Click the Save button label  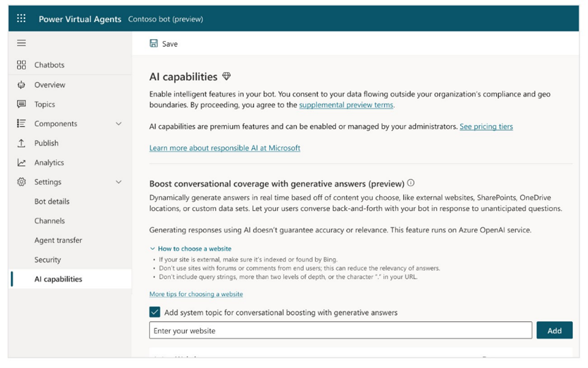[170, 44]
